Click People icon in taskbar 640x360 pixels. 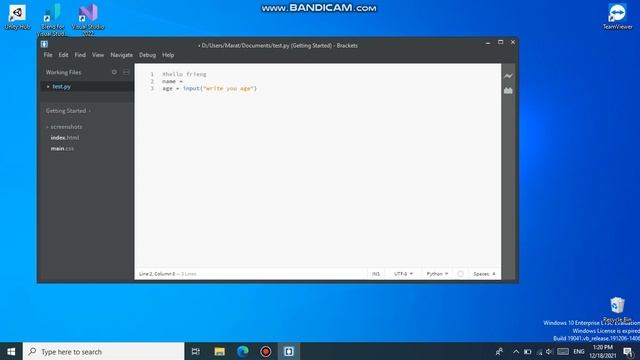499,351
